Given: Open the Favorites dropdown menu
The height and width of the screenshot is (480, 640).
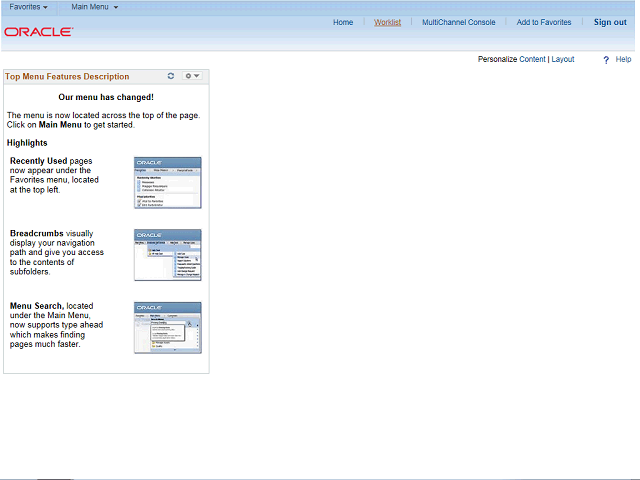Looking at the screenshot, I should pos(29,7).
